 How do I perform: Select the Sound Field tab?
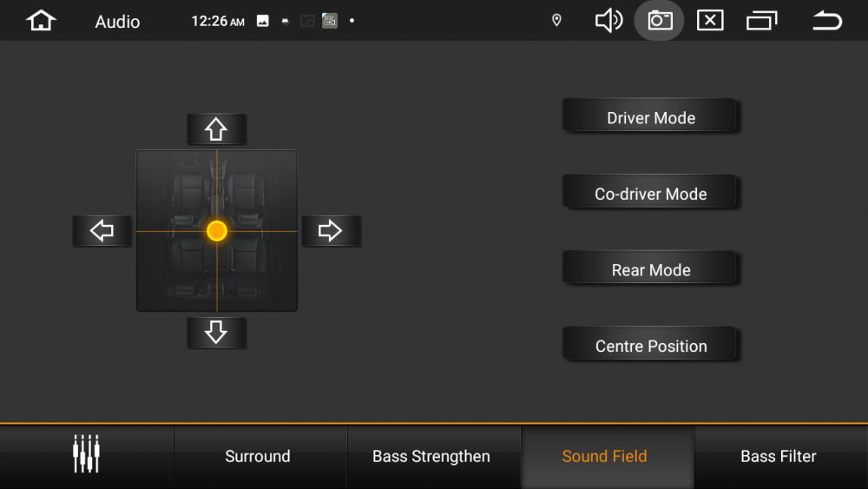click(x=605, y=456)
